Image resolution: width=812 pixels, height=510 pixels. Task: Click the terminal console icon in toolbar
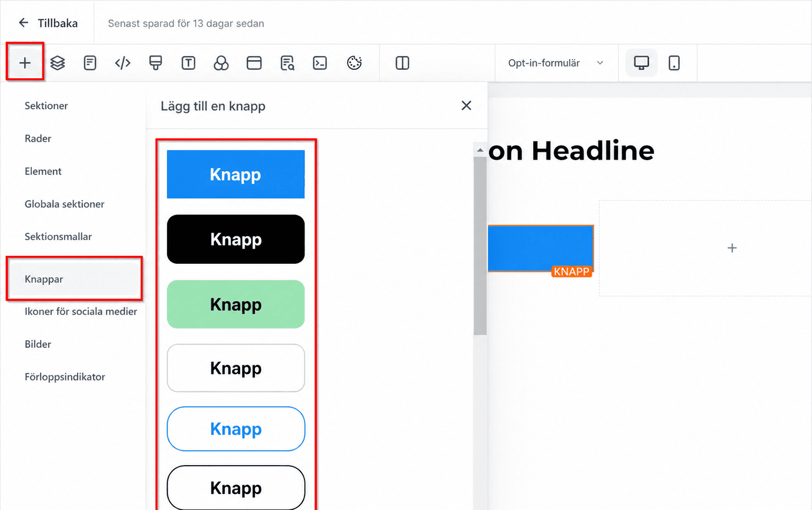coord(320,63)
